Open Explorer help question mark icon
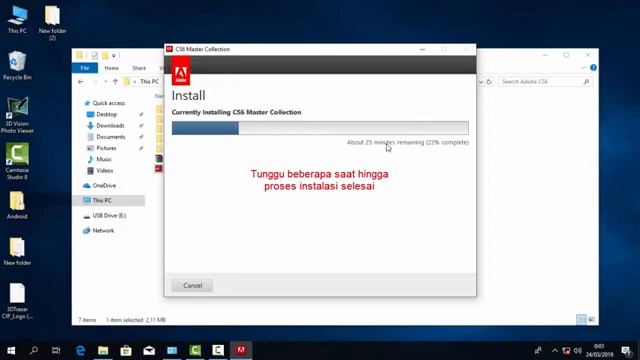The height and width of the screenshot is (360, 640). tap(593, 68)
